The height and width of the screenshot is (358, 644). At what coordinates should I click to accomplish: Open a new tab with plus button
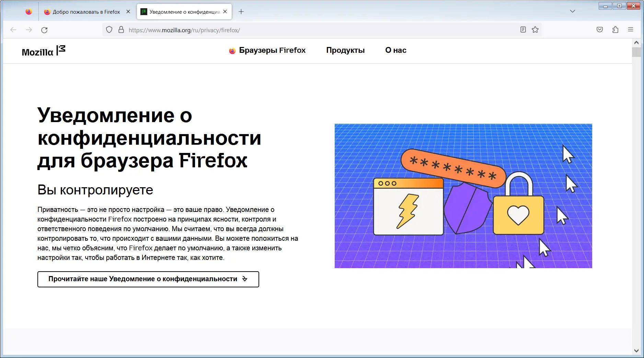[241, 12]
